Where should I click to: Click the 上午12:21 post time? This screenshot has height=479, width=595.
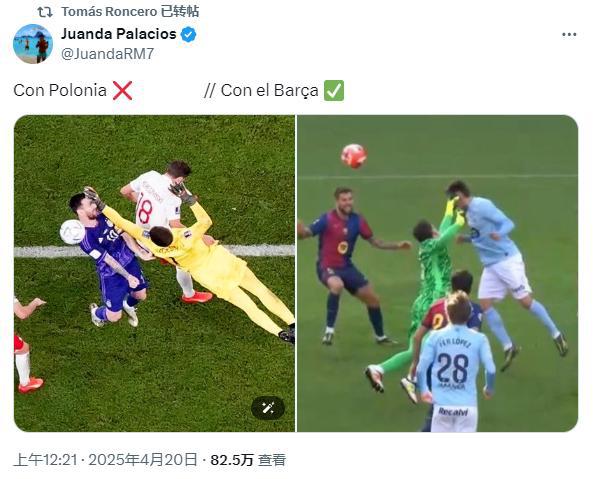point(45,460)
